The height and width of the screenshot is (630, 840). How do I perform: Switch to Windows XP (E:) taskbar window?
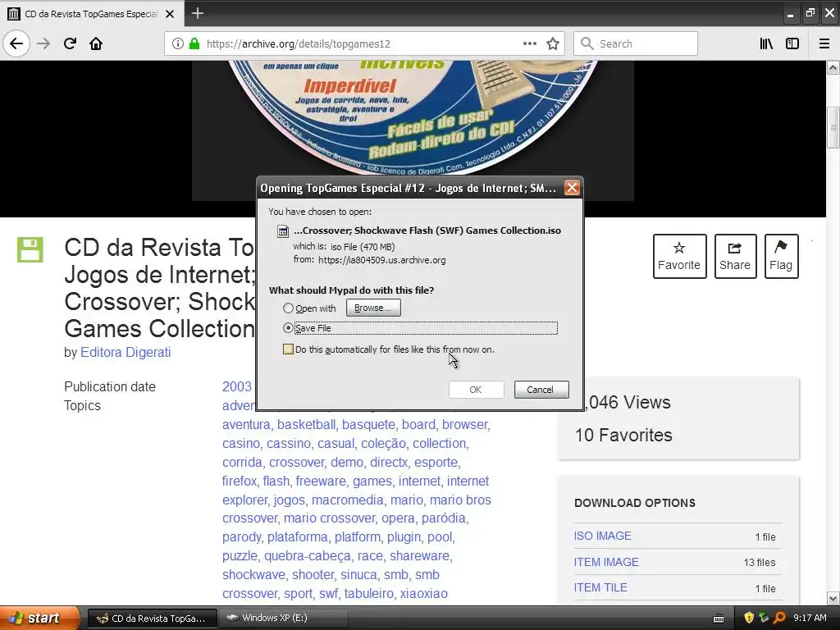[283, 618]
